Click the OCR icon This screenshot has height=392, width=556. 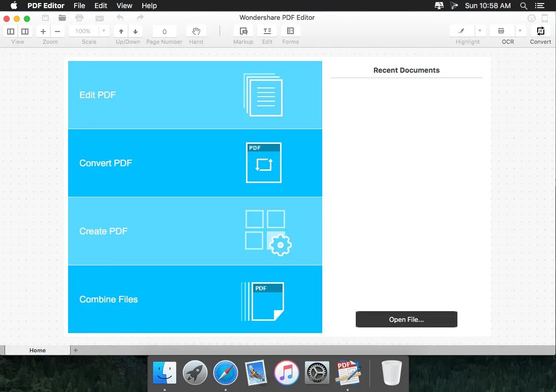[x=501, y=31]
